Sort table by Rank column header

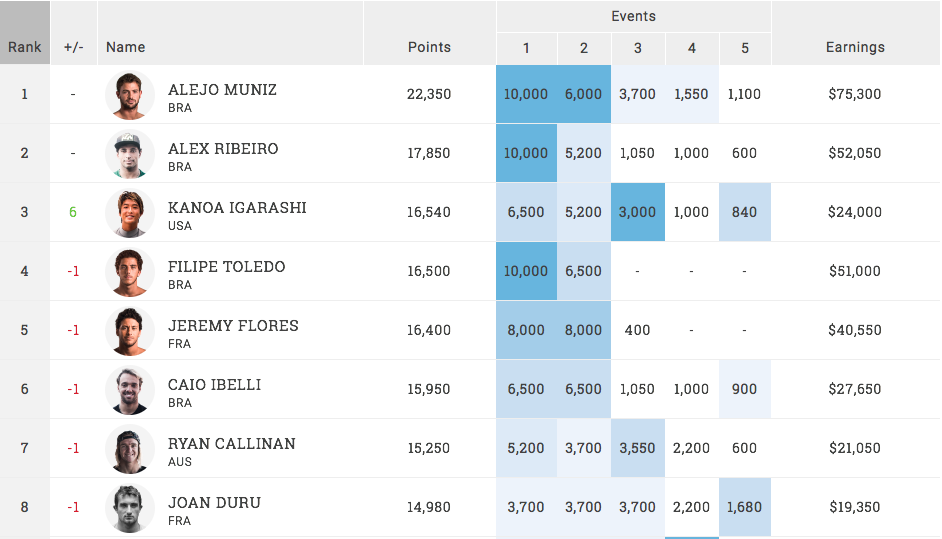click(x=25, y=47)
